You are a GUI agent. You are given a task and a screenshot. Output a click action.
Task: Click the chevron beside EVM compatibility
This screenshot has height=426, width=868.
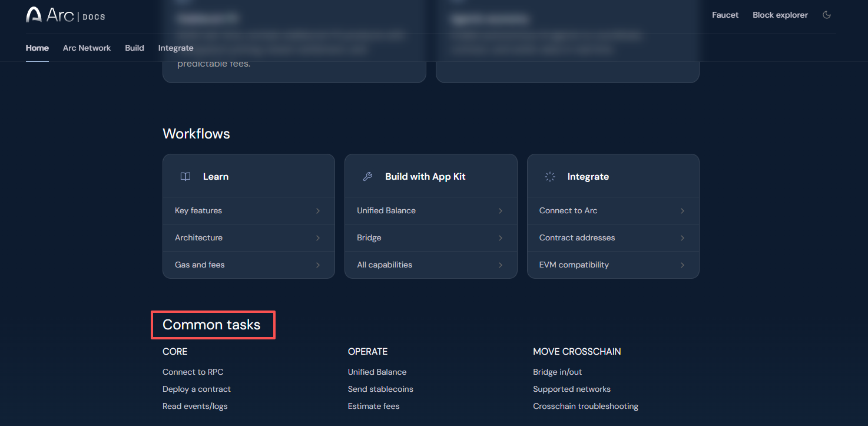(x=683, y=265)
